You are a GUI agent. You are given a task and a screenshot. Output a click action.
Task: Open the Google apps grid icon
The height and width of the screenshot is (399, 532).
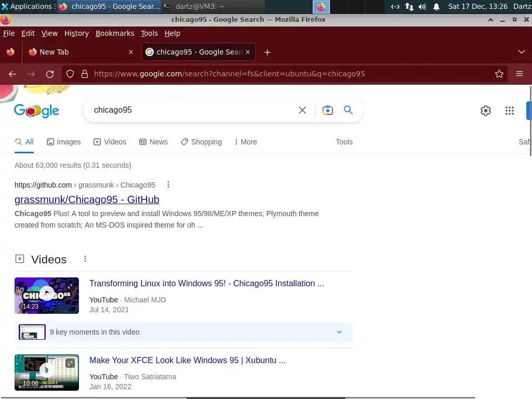(x=509, y=111)
